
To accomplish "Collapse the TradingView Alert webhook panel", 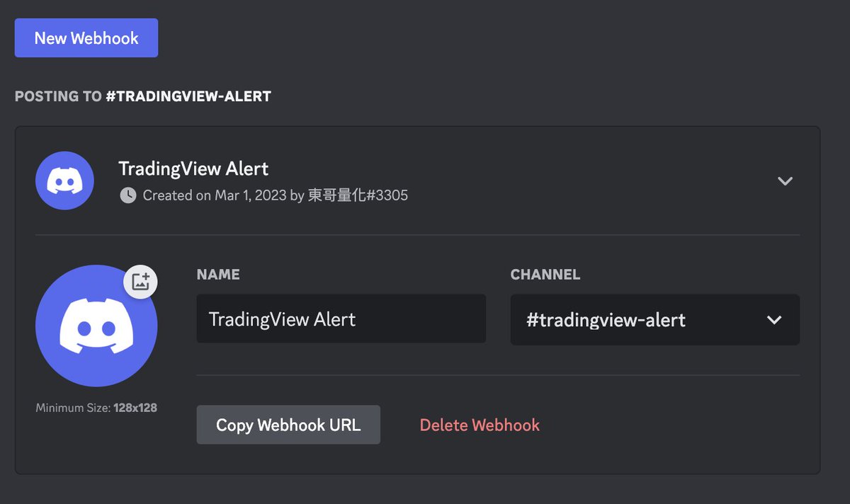I will (x=785, y=181).
